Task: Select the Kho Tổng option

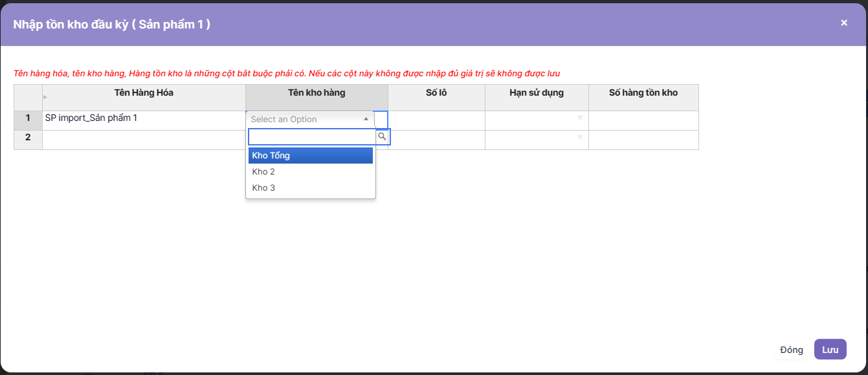Action: point(311,155)
